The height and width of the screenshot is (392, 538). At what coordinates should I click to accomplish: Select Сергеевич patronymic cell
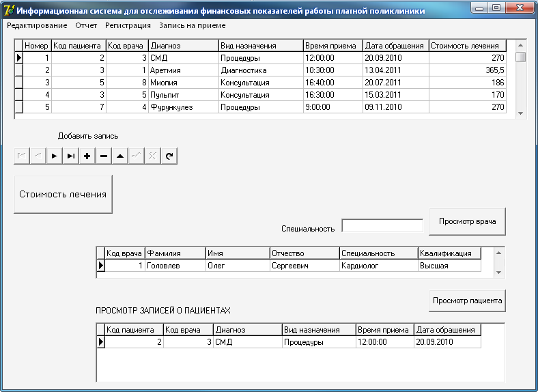[305, 266]
